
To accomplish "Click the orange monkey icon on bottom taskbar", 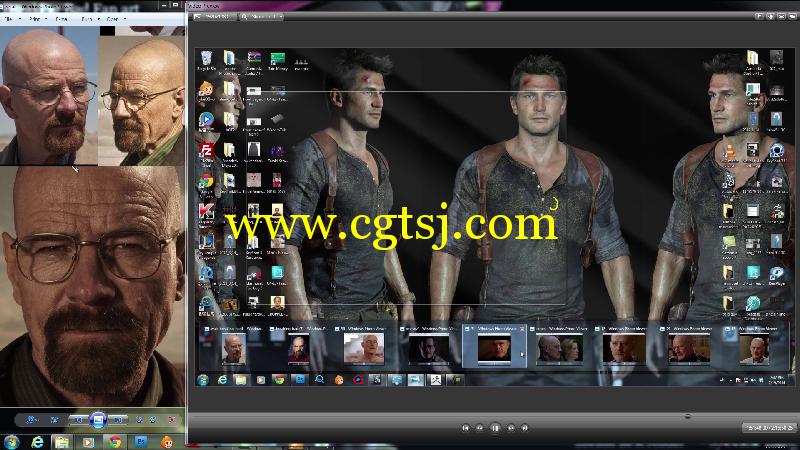I will [167, 442].
